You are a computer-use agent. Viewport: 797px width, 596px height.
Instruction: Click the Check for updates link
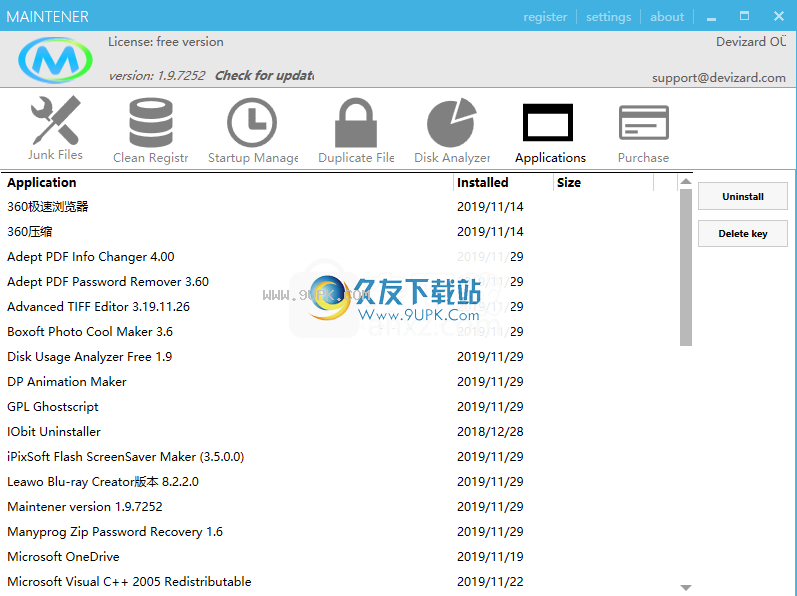[264, 76]
